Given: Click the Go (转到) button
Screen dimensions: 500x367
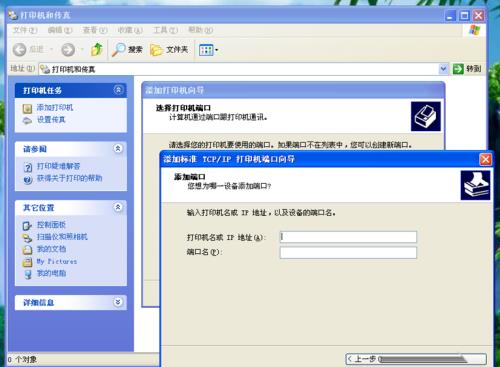Looking at the screenshot, I should point(467,69).
